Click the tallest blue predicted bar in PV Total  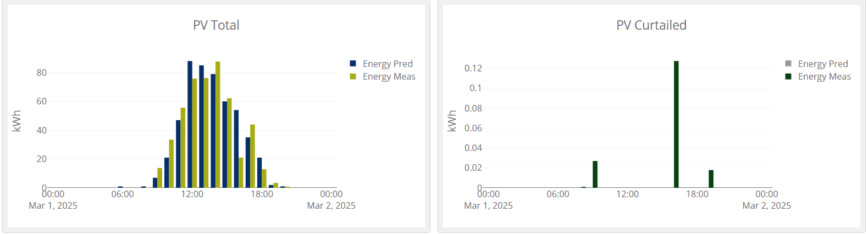(x=190, y=124)
